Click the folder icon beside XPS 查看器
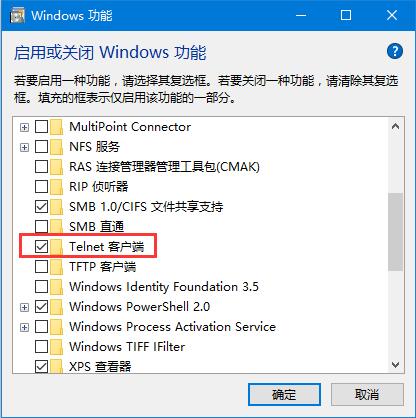This screenshot has height=418, width=416. point(57,367)
